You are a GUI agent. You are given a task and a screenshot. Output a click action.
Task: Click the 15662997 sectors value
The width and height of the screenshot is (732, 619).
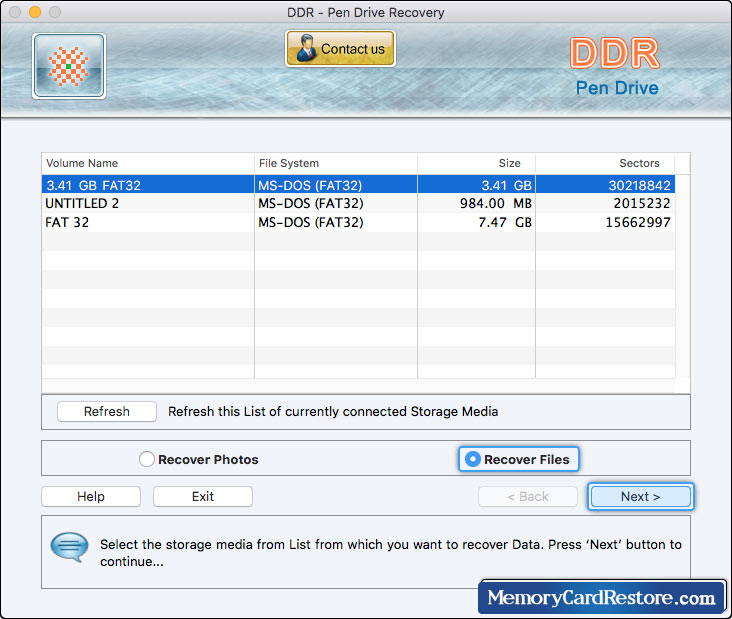(638, 222)
